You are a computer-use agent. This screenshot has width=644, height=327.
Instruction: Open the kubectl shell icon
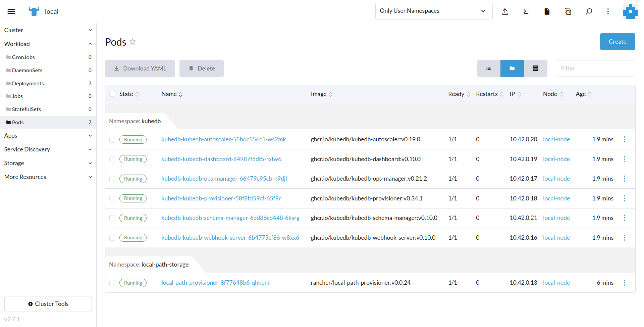(x=526, y=11)
